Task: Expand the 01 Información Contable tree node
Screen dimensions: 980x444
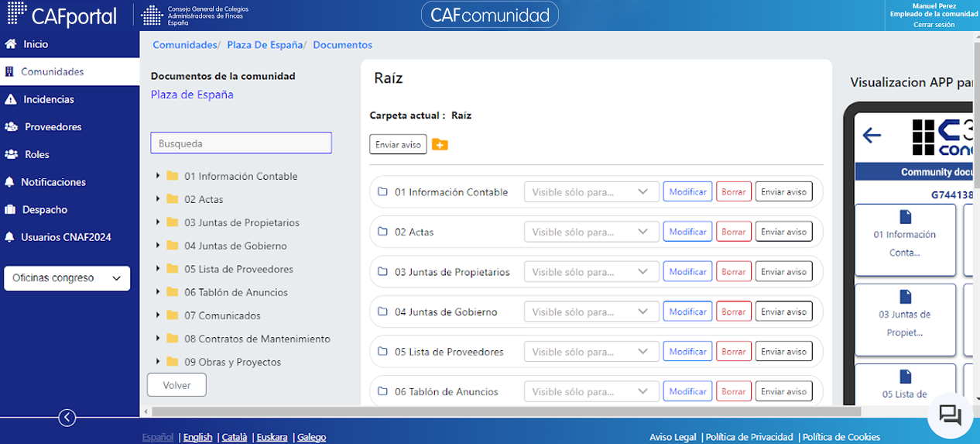Action: (159, 176)
